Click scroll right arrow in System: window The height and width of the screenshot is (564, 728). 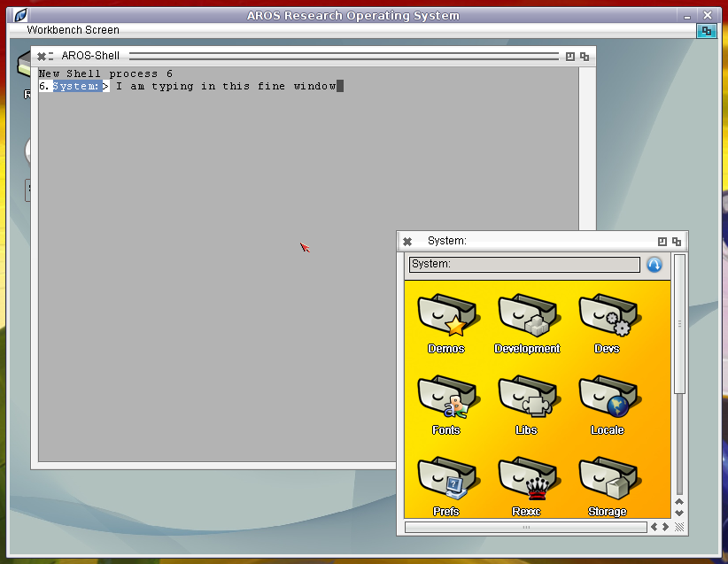point(665,527)
